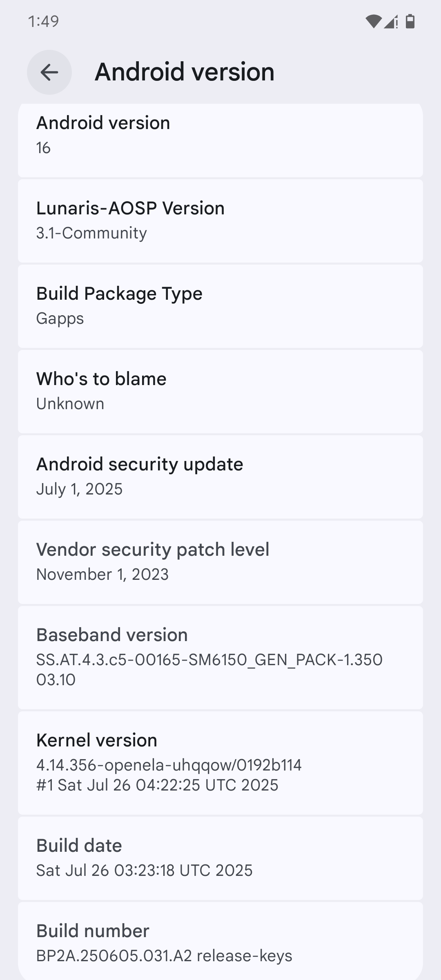
Task: Tap the Android version page title
Action: coord(185,72)
